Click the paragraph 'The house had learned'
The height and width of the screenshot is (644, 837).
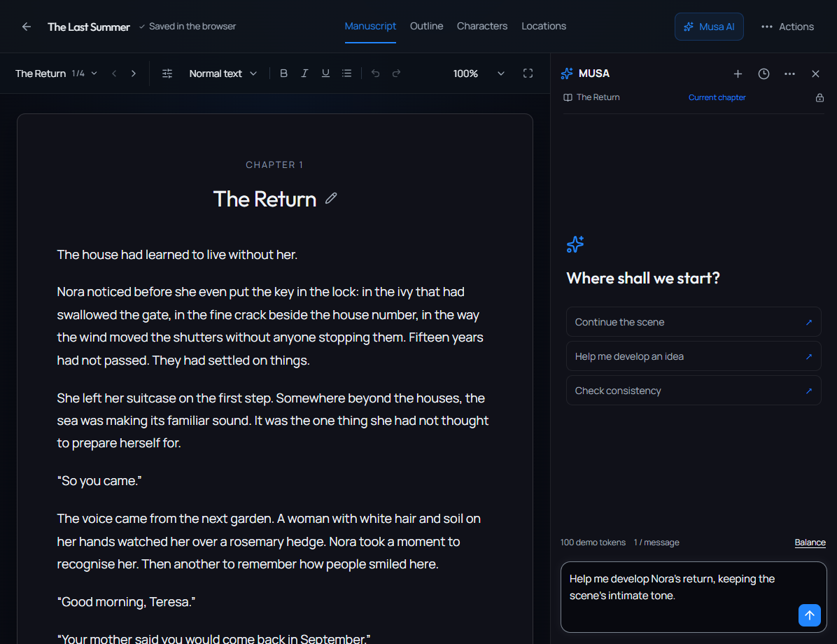tap(177, 255)
